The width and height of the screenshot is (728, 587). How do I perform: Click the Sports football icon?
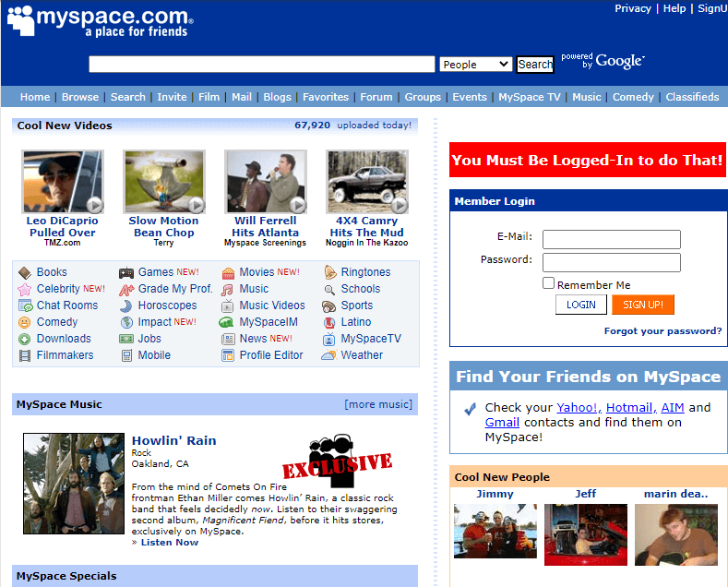pos(328,306)
